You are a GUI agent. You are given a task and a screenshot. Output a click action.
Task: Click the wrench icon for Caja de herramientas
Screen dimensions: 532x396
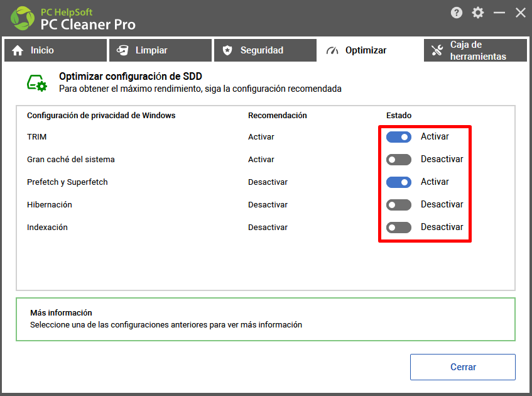[437, 50]
